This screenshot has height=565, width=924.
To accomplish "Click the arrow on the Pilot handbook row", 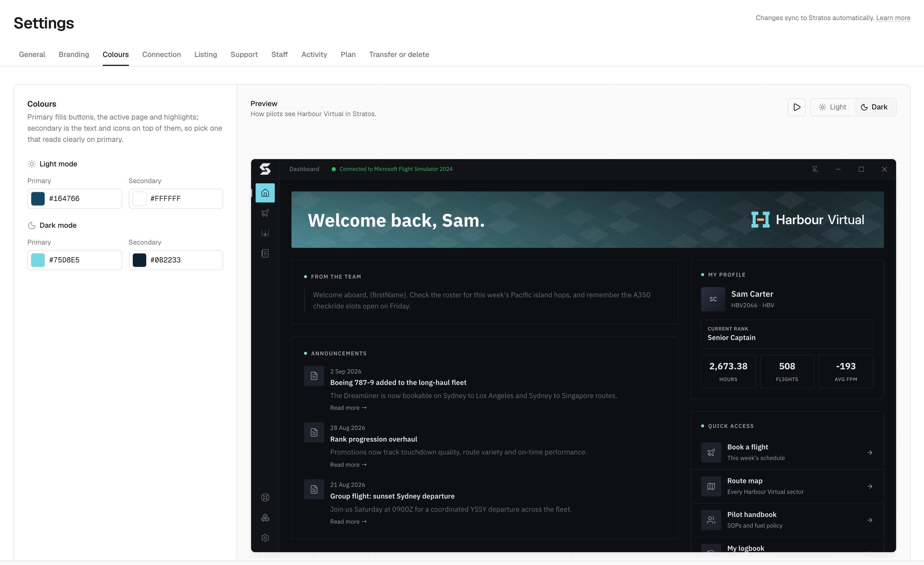I will tap(870, 520).
